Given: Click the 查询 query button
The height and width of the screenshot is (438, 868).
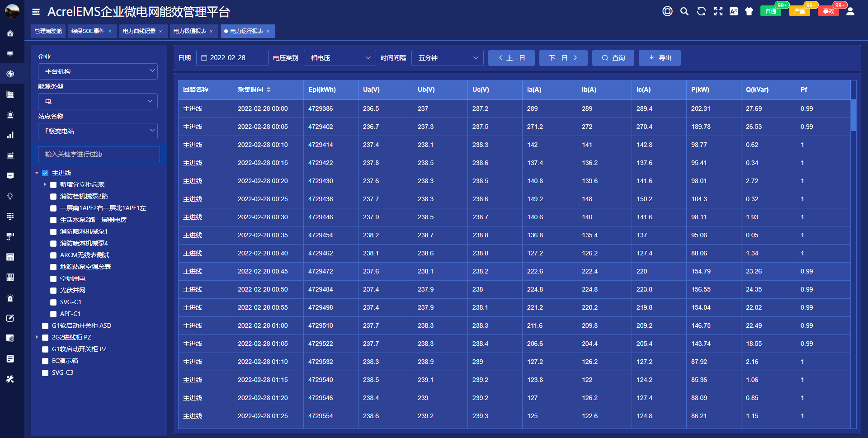Looking at the screenshot, I should pos(613,58).
